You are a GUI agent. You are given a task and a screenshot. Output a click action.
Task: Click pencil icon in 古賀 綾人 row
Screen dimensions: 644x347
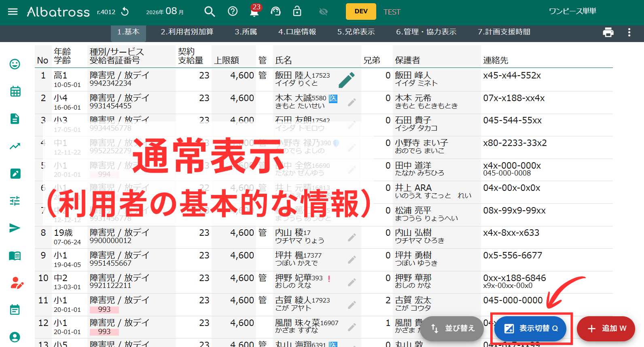pyautogui.click(x=352, y=305)
